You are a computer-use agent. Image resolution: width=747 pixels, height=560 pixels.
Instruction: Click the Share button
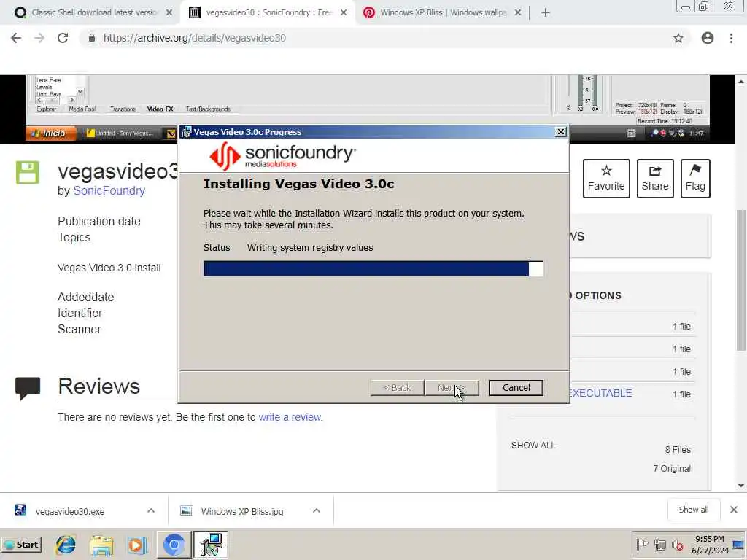655,179
